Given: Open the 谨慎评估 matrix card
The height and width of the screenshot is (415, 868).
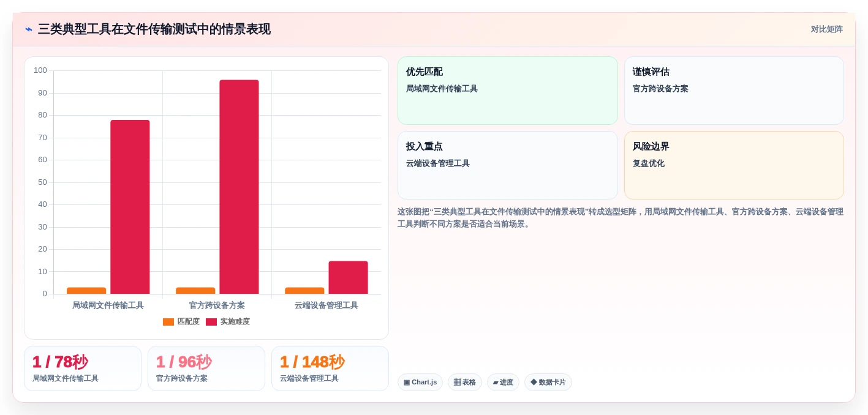Looking at the screenshot, I should tap(734, 91).
